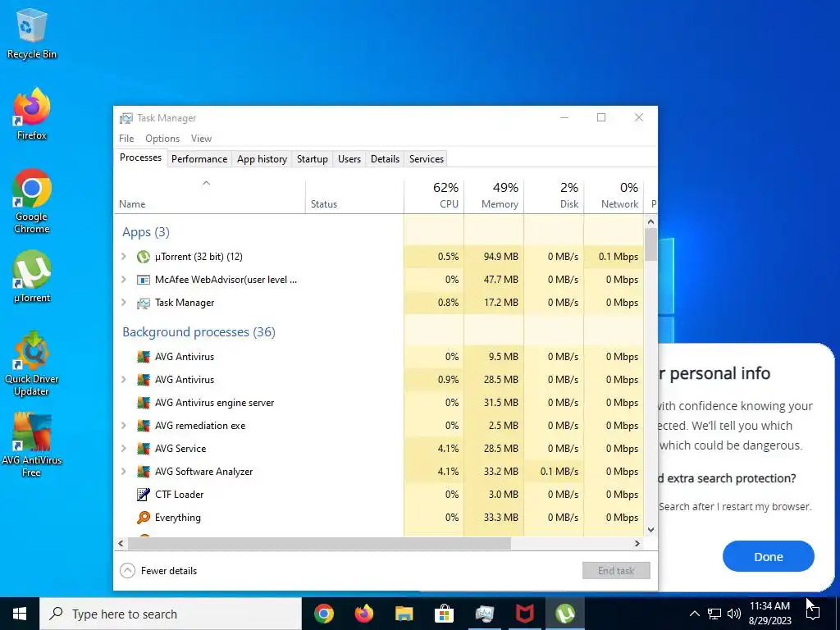Viewport: 840px width, 630px height.
Task: Select the Background processes (36) header
Action: tap(199, 332)
